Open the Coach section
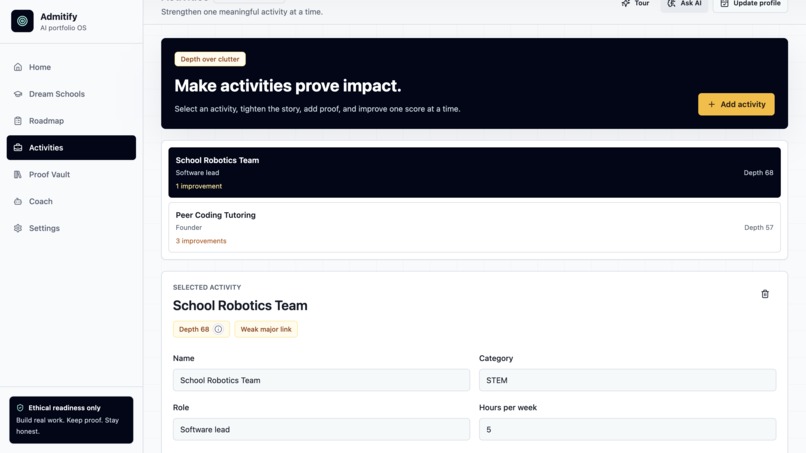806x453 pixels. 71,201
